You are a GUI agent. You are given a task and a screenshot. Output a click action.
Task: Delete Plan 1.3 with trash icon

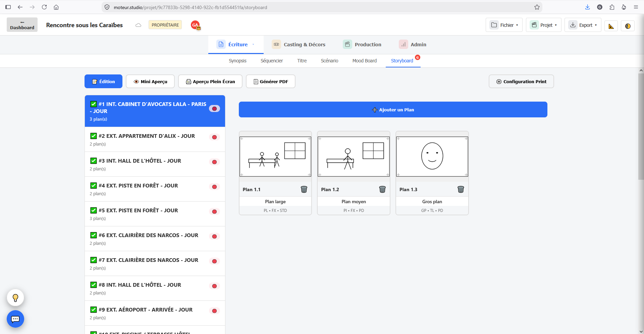point(461,189)
